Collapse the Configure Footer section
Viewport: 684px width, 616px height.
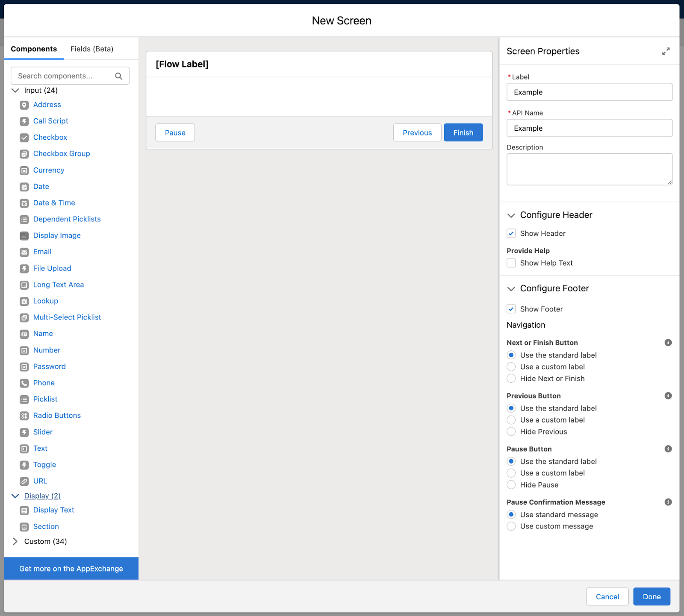(511, 289)
